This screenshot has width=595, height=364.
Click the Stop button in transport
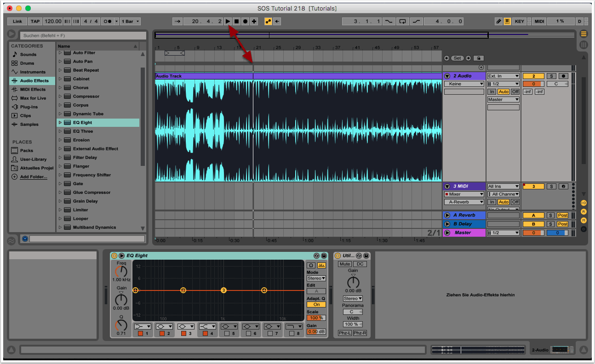236,22
